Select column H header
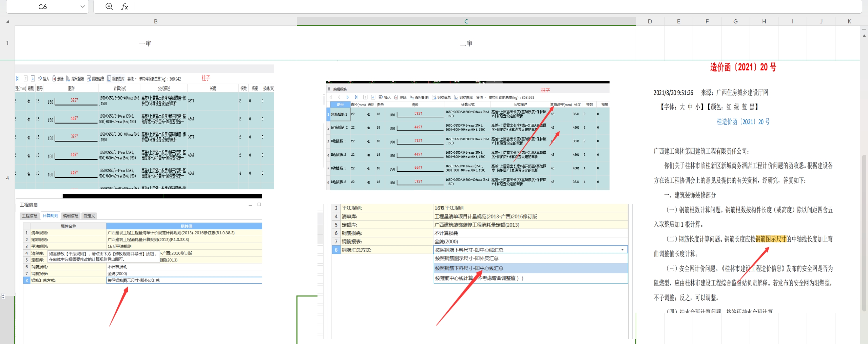Image resolution: width=868 pixels, height=344 pixels. point(764,21)
